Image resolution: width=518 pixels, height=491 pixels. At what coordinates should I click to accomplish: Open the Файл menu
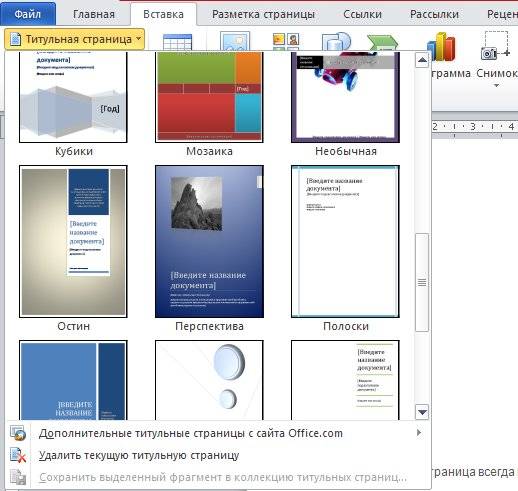(28, 14)
